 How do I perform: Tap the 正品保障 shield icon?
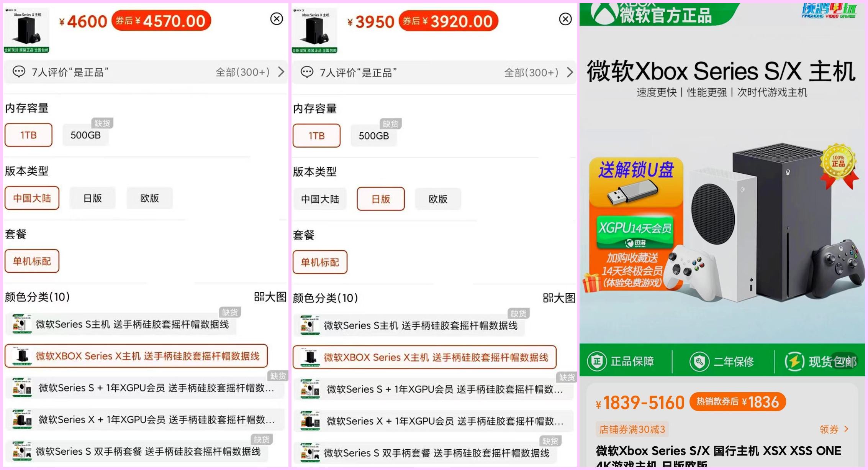click(x=597, y=361)
